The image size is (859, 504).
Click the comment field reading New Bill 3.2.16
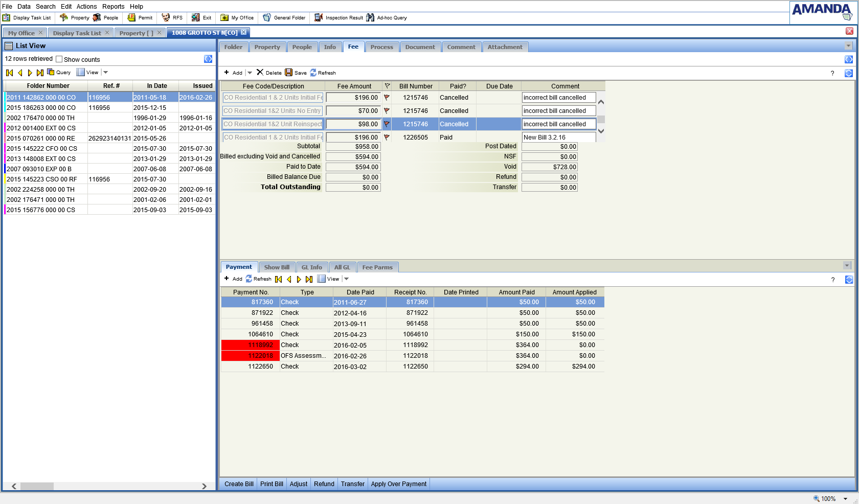point(558,138)
